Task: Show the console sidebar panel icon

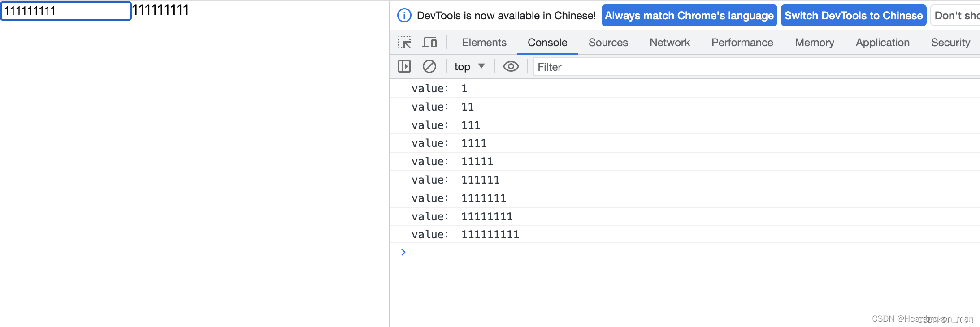Action: click(404, 67)
